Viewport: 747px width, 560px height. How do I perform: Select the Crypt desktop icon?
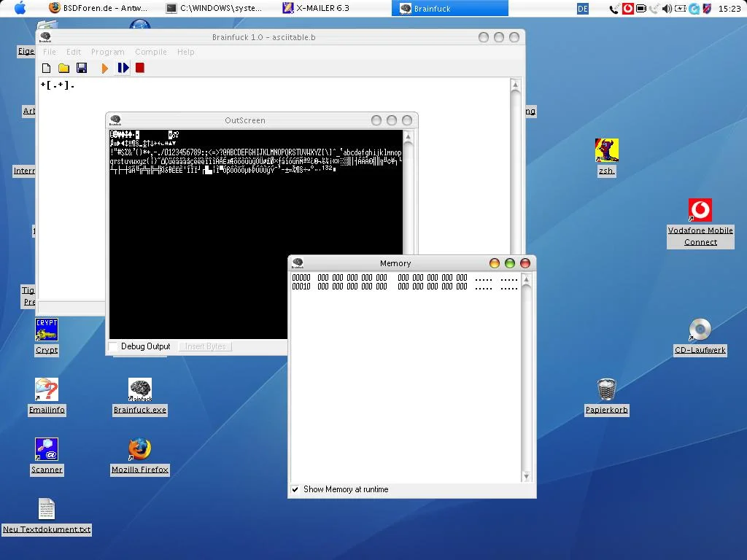tap(47, 336)
